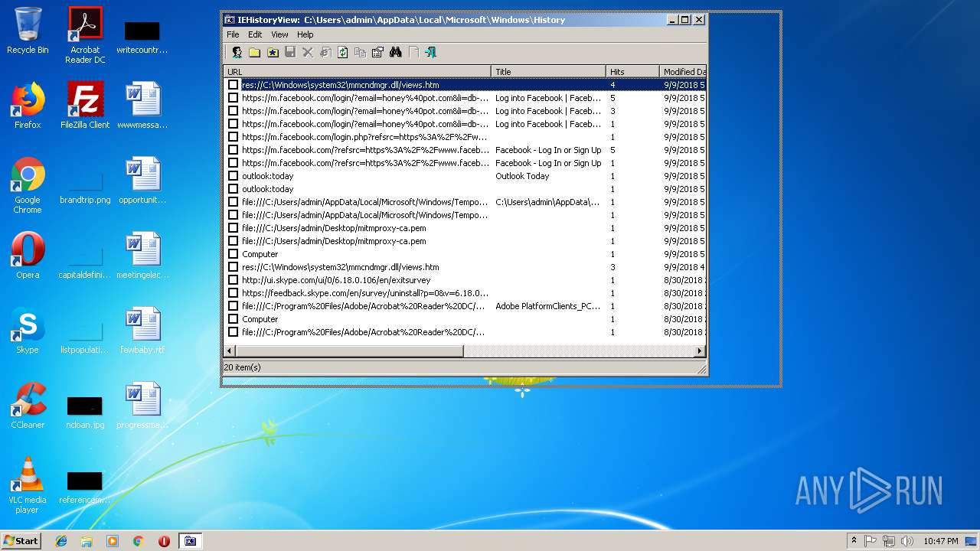The height and width of the screenshot is (551, 980).
Task: Click the Save Selected Items floppy icon
Action: point(290,52)
